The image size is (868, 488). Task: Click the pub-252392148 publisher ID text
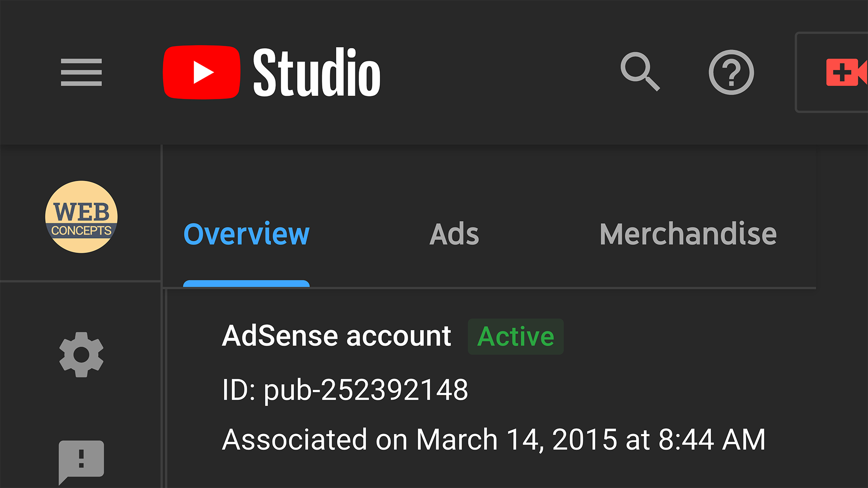(366, 389)
